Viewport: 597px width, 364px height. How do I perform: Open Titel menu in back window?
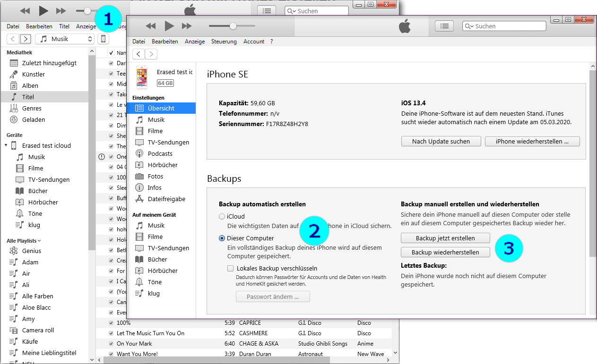click(x=64, y=26)
